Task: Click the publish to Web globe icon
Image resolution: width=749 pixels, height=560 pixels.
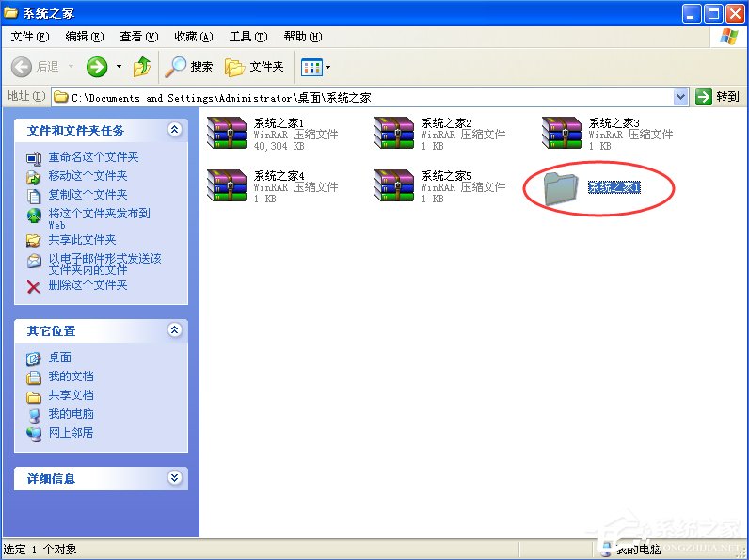Action: (x=34, y=216)
